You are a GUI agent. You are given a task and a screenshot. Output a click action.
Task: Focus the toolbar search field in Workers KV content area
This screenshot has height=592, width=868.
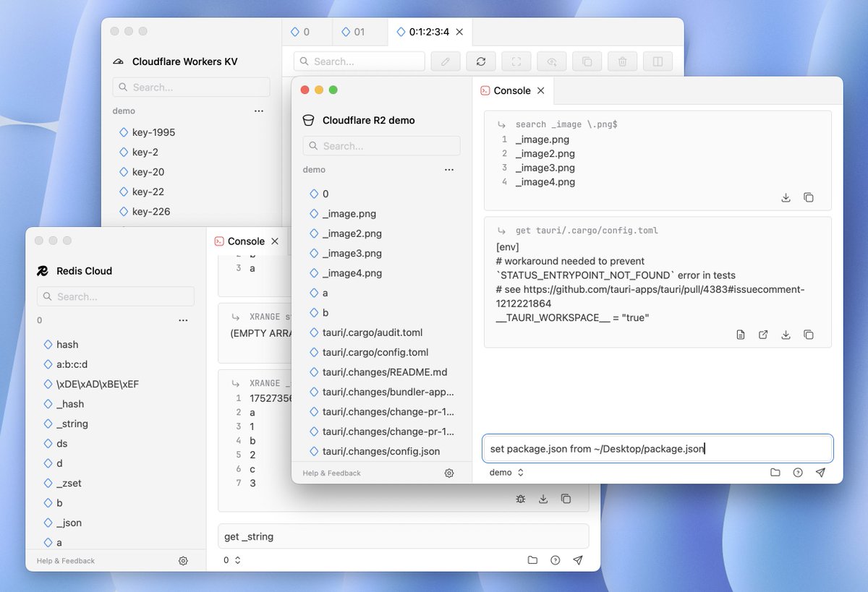pyautogui.click(x=359, y=61)
